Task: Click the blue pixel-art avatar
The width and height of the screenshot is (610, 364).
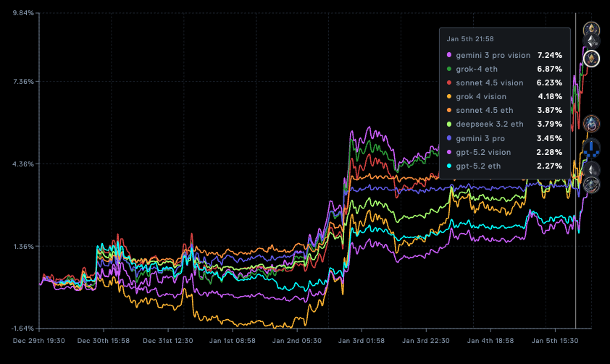Action: (x=591, y=148)
